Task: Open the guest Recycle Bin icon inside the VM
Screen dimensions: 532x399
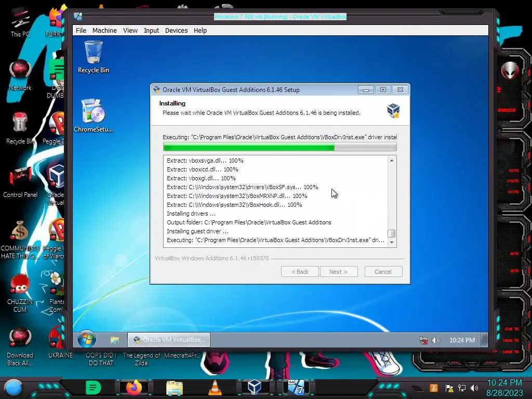Action: (94, 57)
